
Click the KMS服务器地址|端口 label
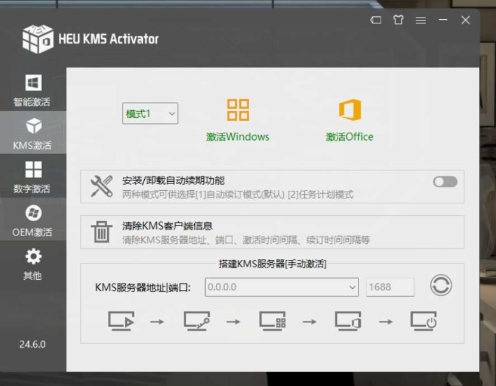(x=143, y=287)
